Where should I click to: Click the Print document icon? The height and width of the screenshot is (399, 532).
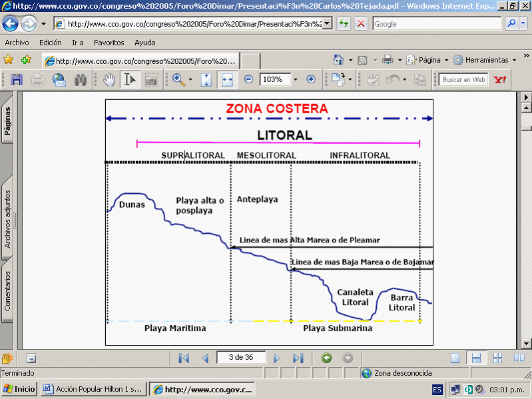(x=38, y=79)
